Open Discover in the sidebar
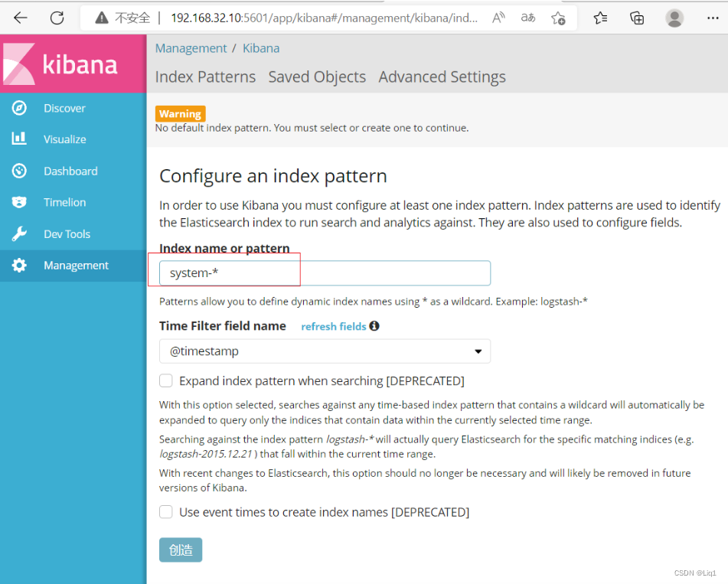 pos(73,108)
